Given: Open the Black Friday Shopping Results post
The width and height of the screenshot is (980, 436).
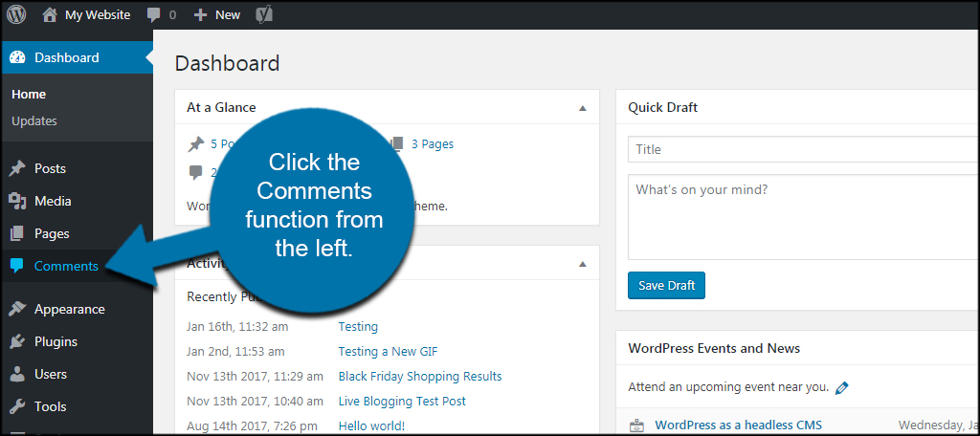Looking at the screenshot, I should pyautogui.click(x=420, y=377).
